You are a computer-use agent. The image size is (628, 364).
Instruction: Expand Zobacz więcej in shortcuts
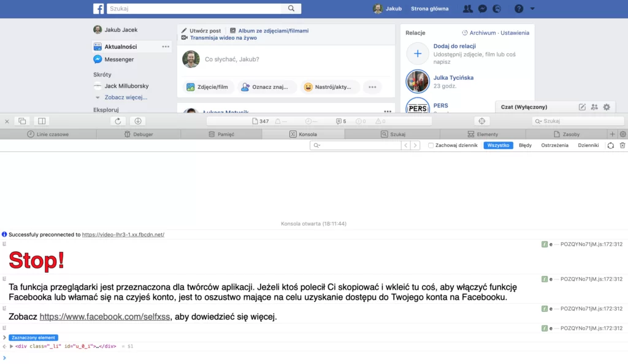[126, 97]
